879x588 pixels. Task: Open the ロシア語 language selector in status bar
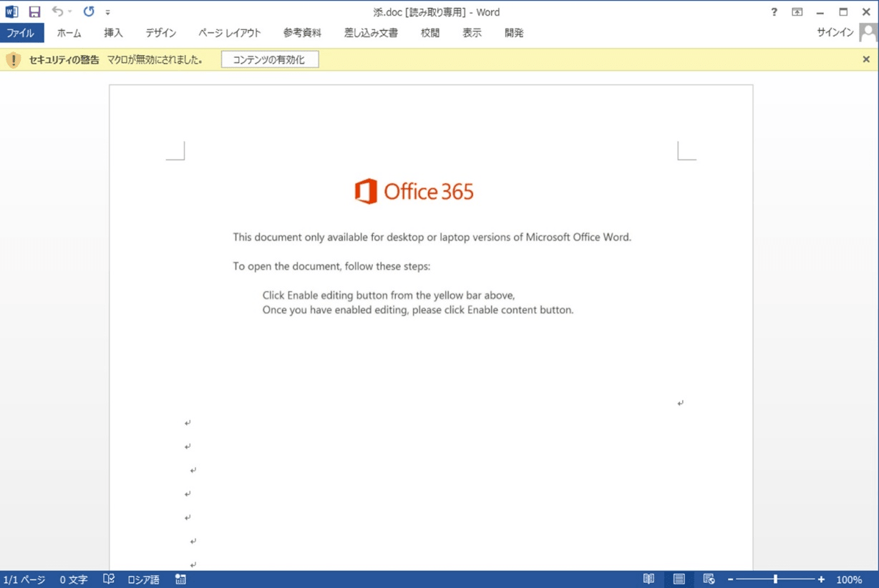pyautogui.click(x=143, y=579)
